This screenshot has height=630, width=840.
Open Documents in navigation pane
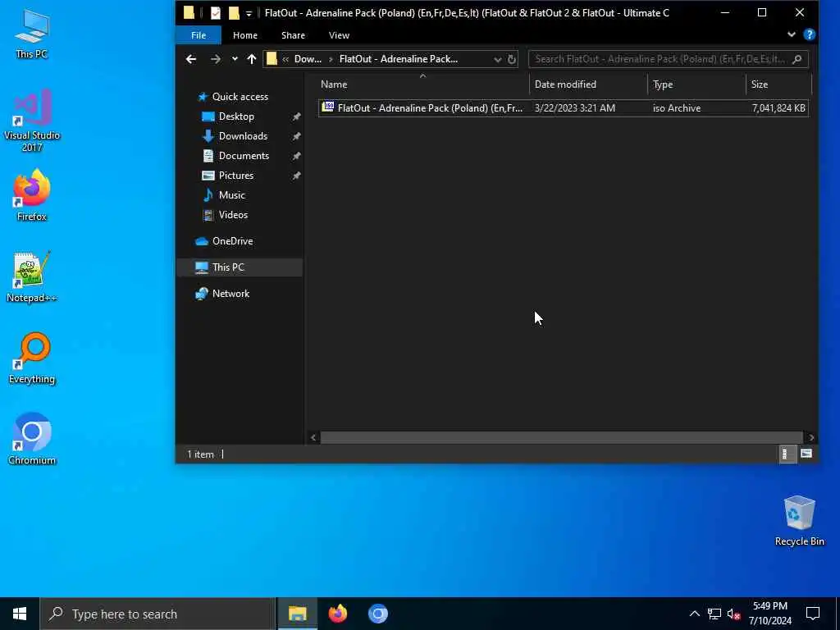pyautogui.click(x=244, y=156)
